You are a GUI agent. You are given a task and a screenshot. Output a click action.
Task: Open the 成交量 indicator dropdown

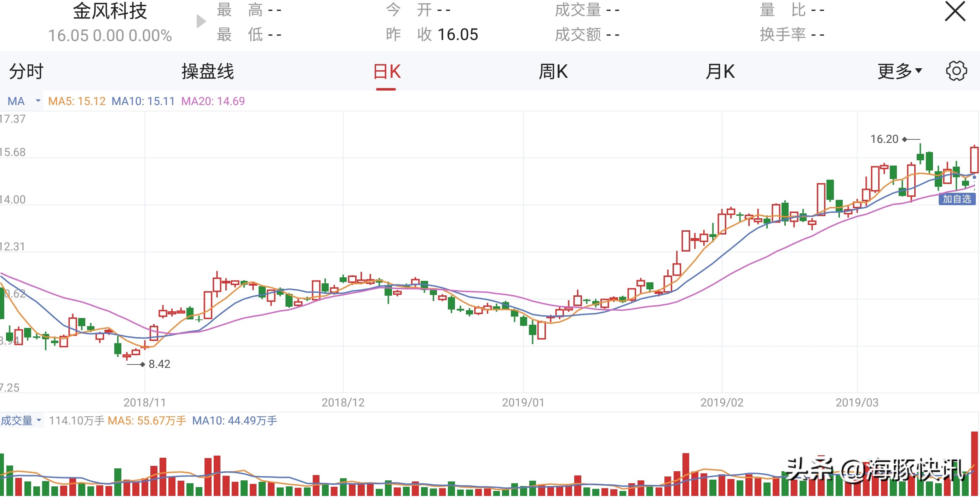click(21, 421)
